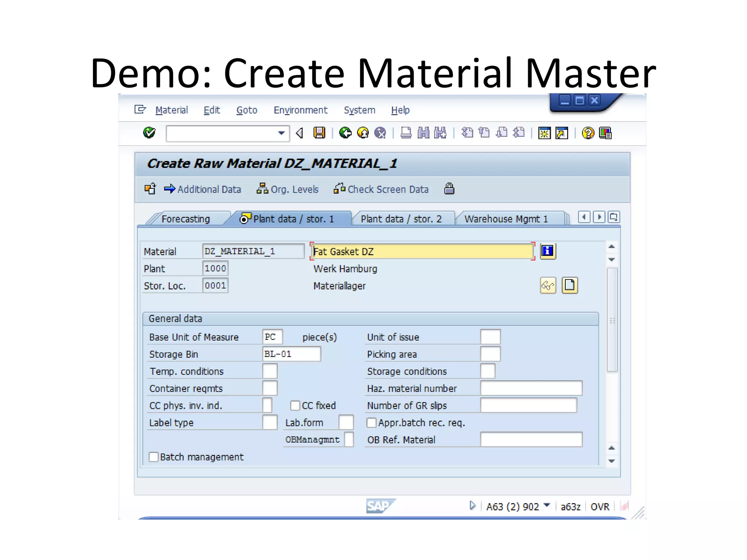Click the status bar expand triangle icon
The image size is (747, 560).
click(x=473, y=506)
